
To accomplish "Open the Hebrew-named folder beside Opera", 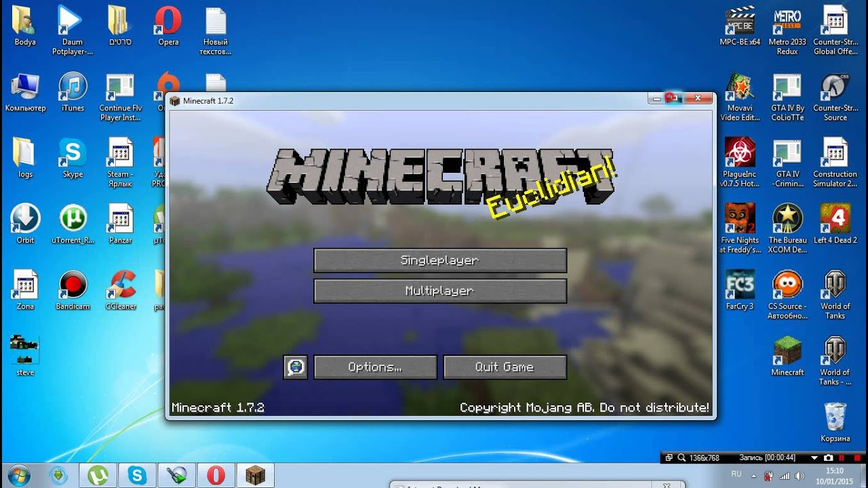I will pos(121,26).
